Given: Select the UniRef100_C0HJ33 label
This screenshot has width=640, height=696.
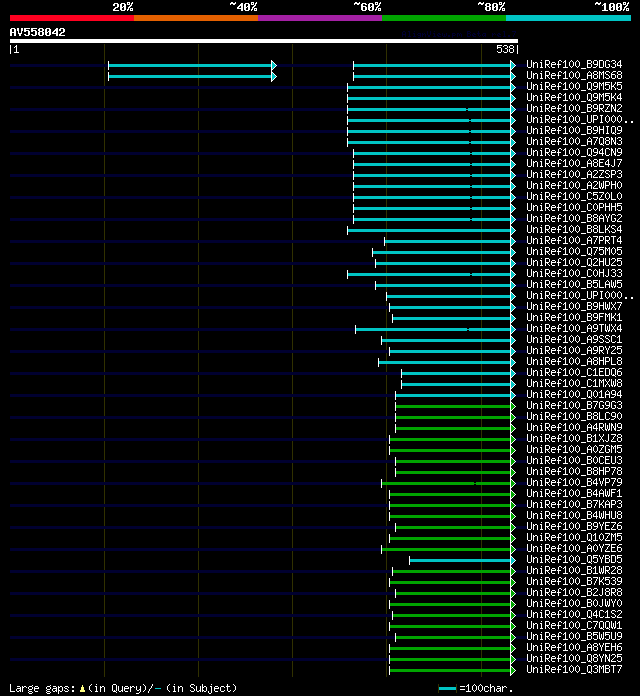Looking at the screenshot, I should pyautogui.click(x=574, y=273).
